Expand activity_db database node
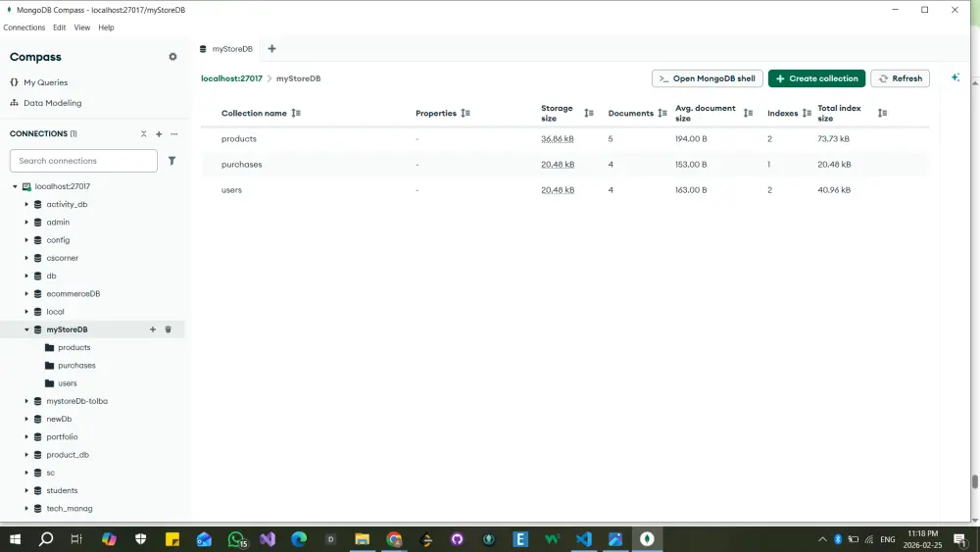980x552 pixels. pyautogui.click(x=26, y=204)
